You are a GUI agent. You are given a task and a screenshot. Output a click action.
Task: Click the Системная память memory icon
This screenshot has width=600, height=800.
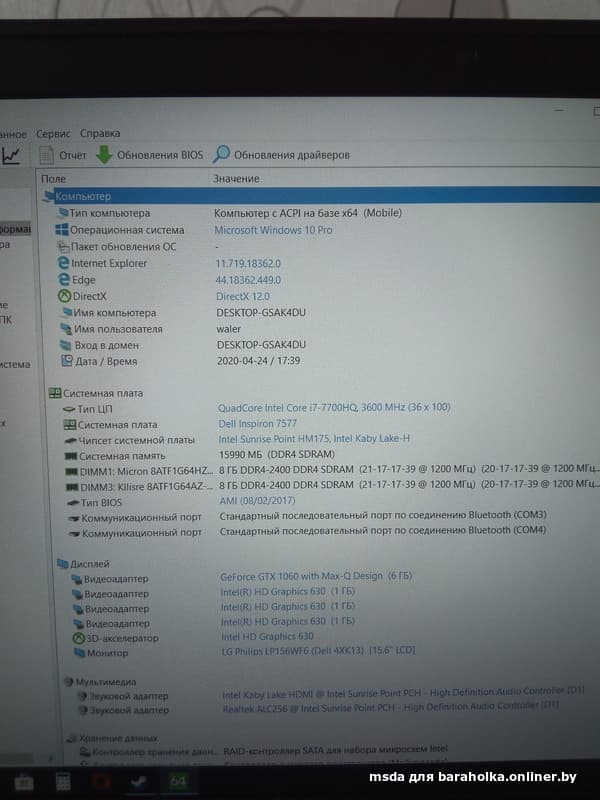(70, 456)
